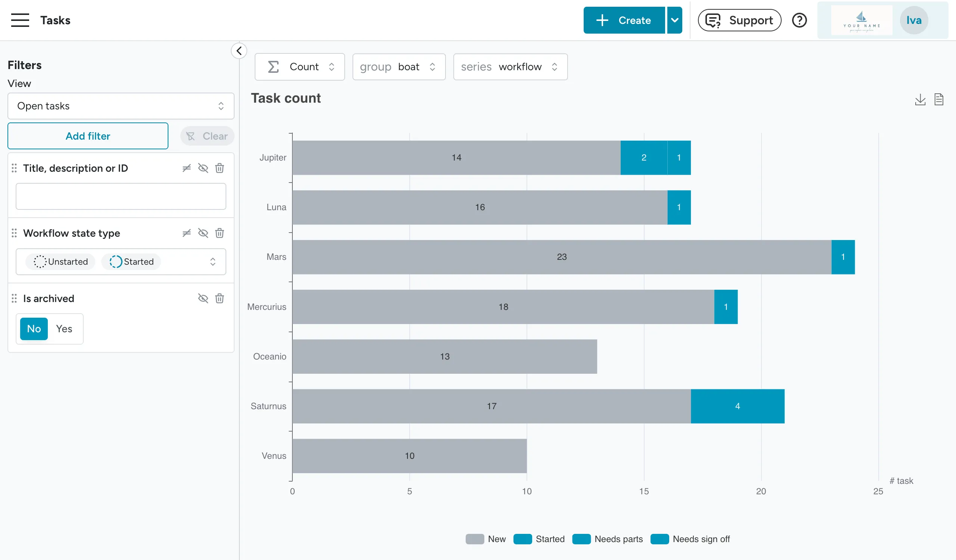The image size is (956, 560).
Task: Expand the Create button dropdown arrow
Action: point(675,20)
